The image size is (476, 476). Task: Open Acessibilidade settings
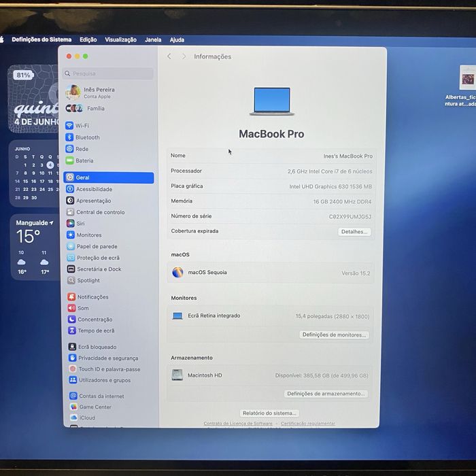tap(89, 189)
